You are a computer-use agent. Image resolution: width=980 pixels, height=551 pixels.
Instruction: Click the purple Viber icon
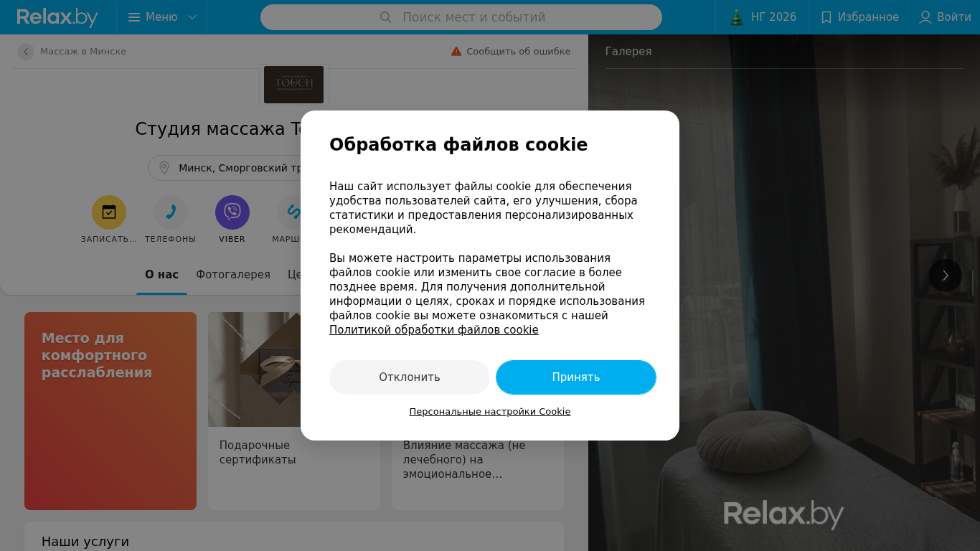pos(232,212)
